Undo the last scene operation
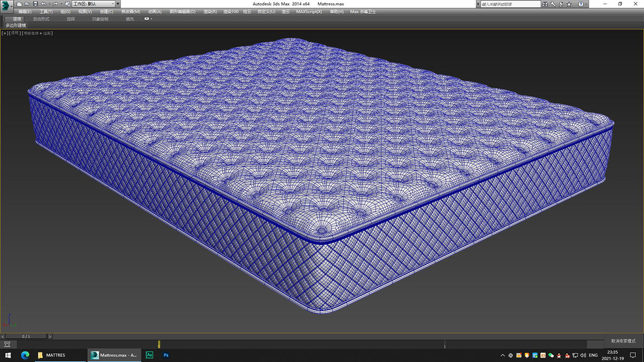Viewport: 644px width, 362px height. [43, 4]
